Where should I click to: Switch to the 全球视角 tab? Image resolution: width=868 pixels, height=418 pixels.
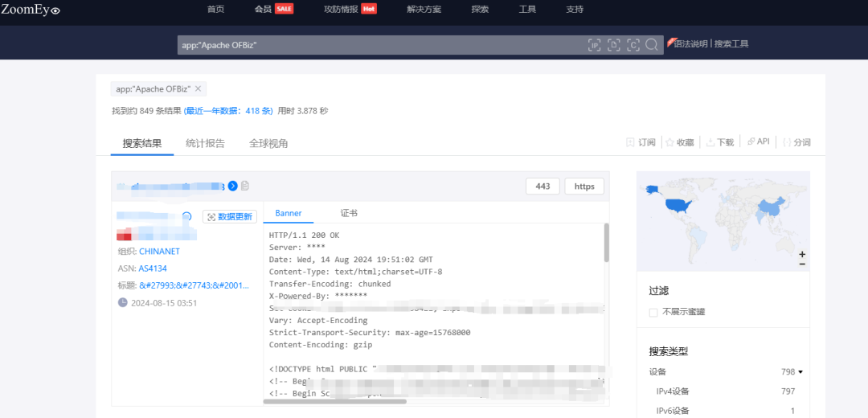pos(268,143)
